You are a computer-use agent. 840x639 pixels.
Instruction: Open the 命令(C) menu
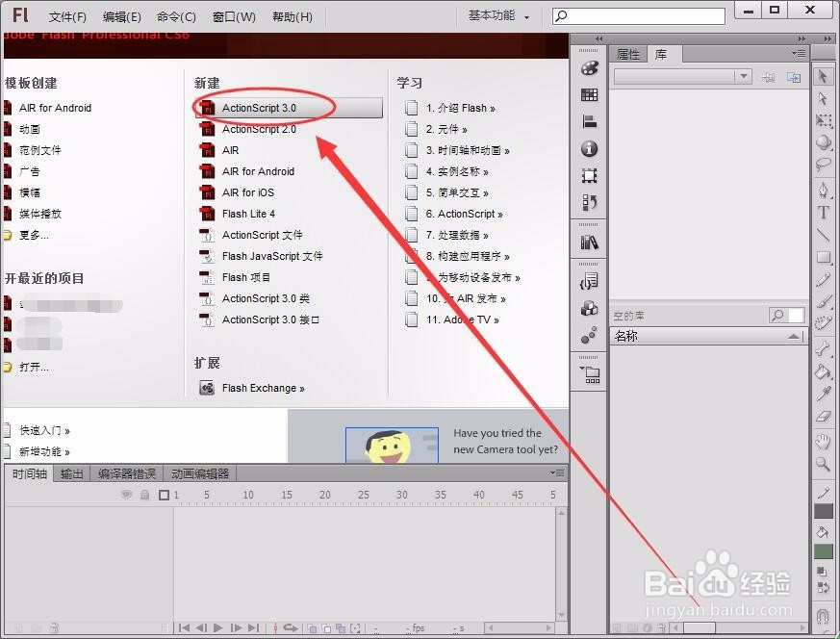(176, 17)
